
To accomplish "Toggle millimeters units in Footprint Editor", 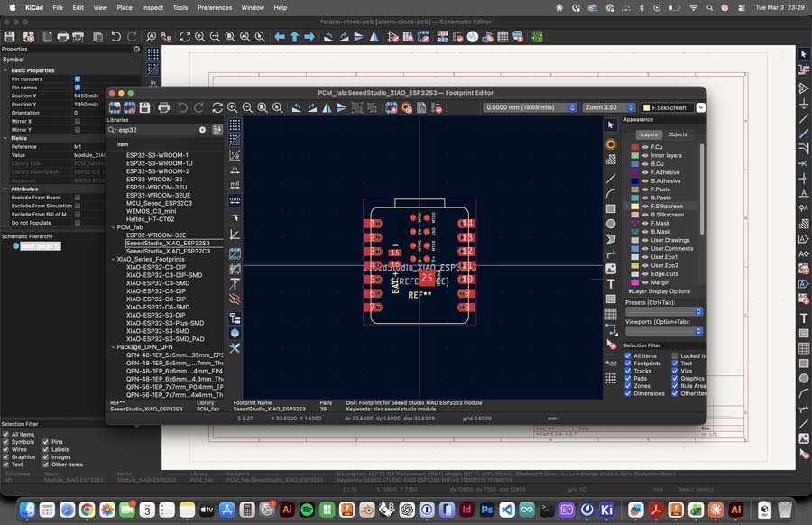I will (235, 199).
